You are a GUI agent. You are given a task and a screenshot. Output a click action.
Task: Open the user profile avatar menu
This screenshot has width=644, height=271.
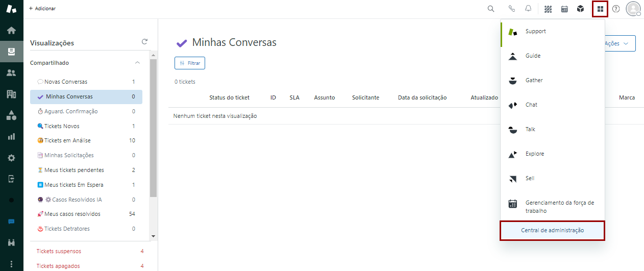point(633,9)
